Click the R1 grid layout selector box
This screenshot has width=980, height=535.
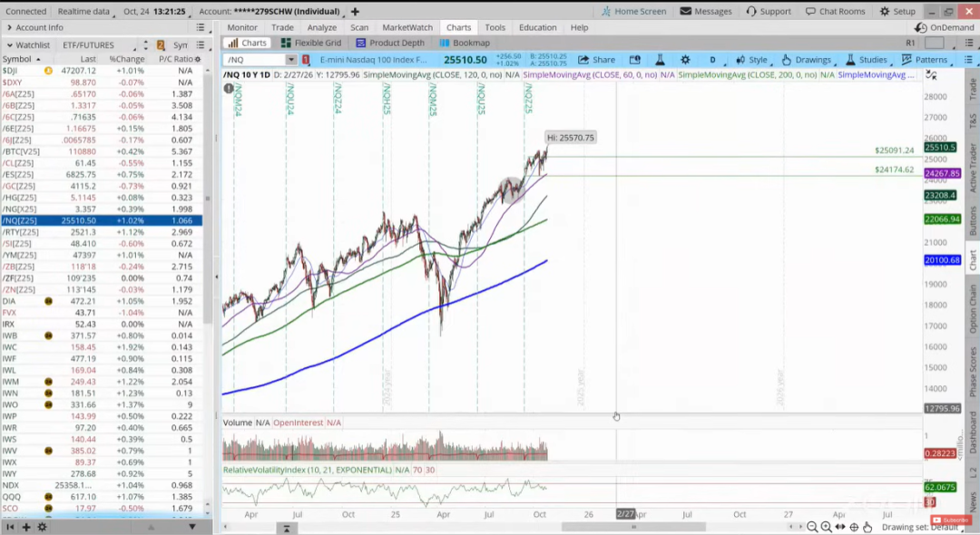click(x=935, y=44)
